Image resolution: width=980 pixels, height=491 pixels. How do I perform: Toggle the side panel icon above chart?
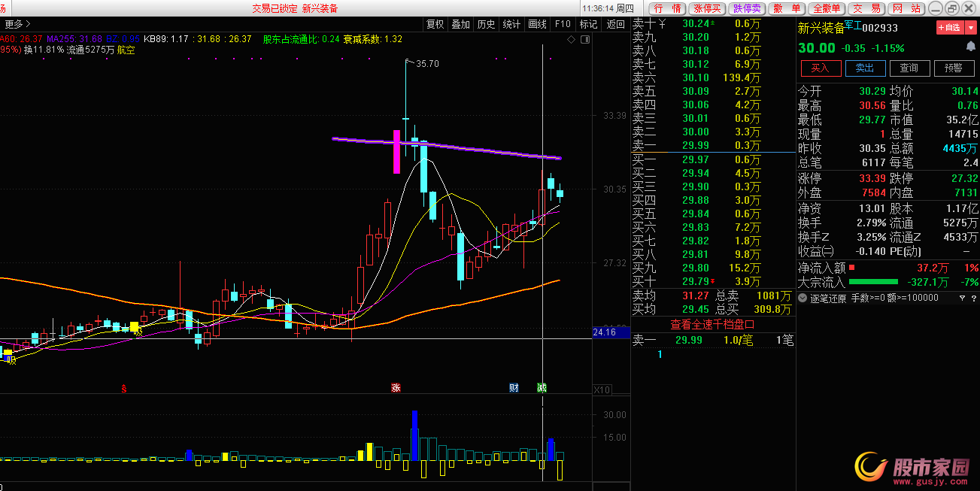point(584,39)
